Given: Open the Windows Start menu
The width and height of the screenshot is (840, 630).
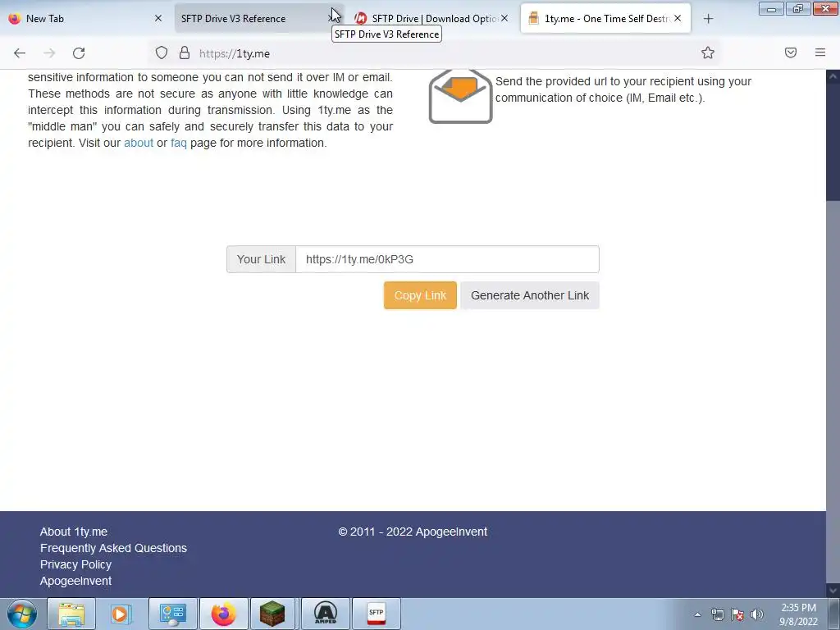Looking at the screenshot, I should 22,614.
